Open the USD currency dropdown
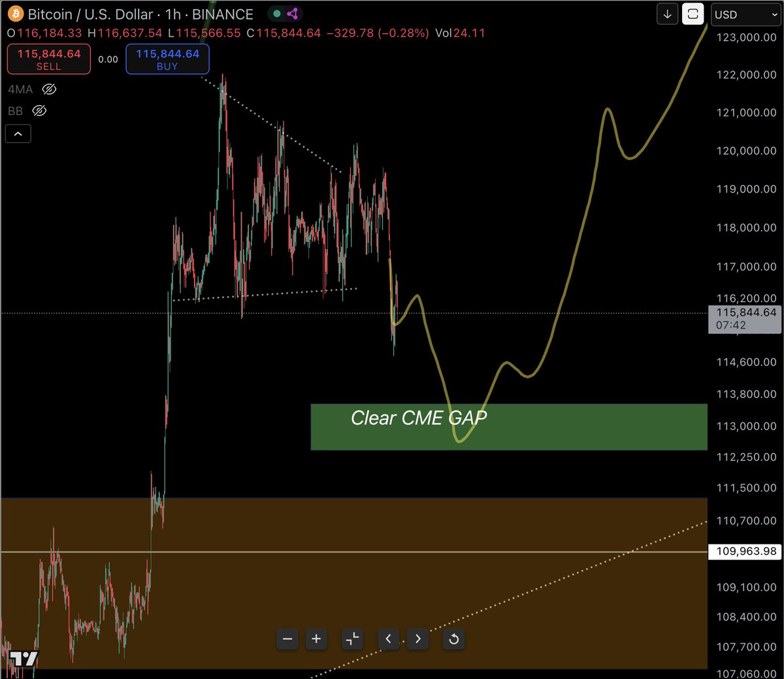The height and width of the screenshot is (679, 784). click(x=744, y=14)
